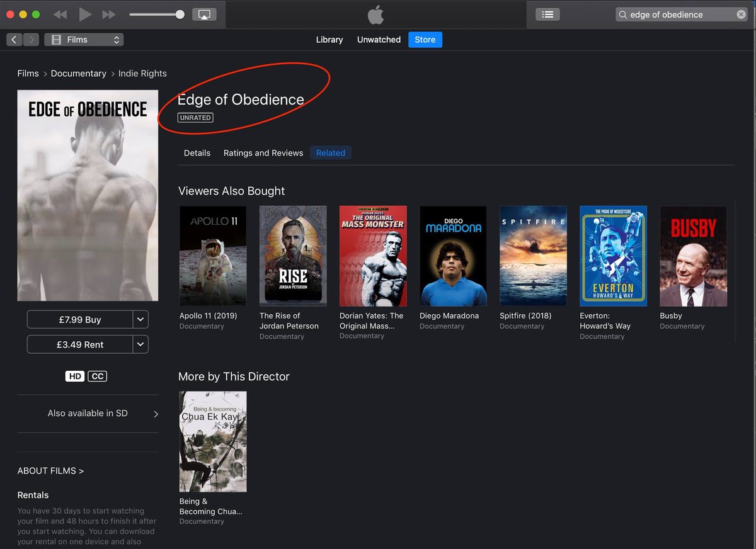Click the HD badge icon

pos(74,376)
